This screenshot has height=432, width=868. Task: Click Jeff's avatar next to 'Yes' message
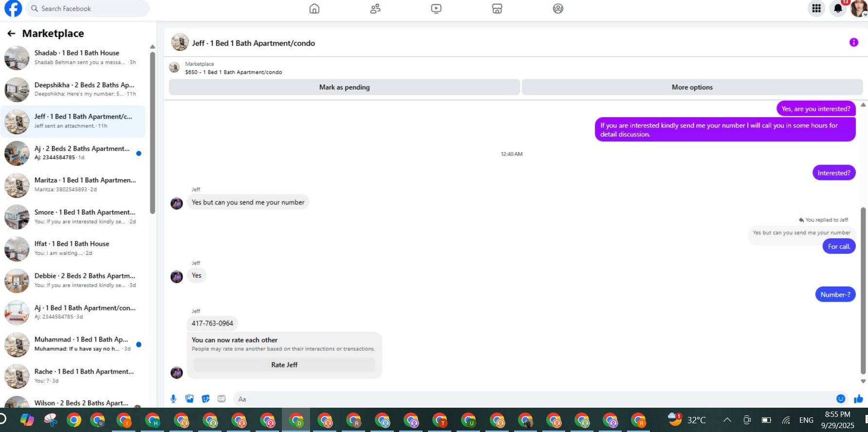coord(177,277)
